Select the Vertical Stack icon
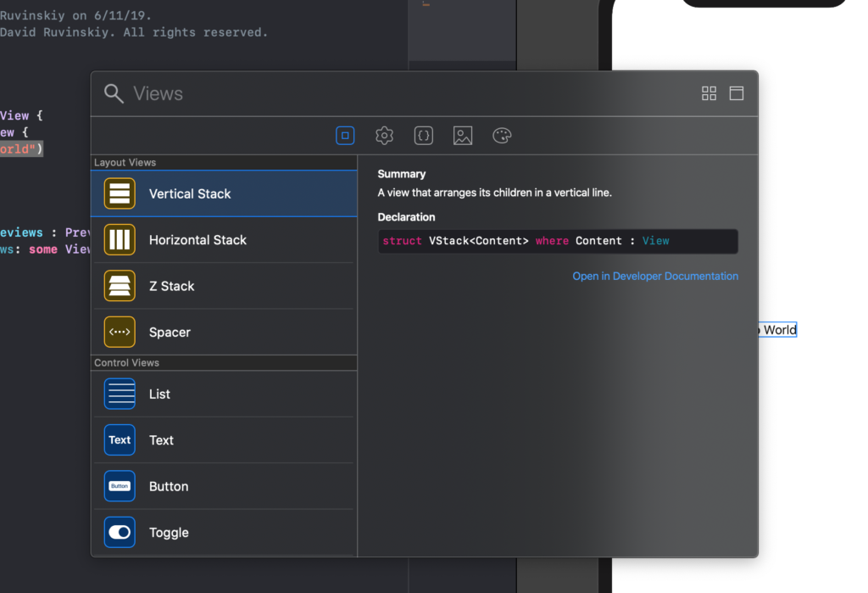The width and height of the screenshot is (868, 593). (x=120, y=193)
